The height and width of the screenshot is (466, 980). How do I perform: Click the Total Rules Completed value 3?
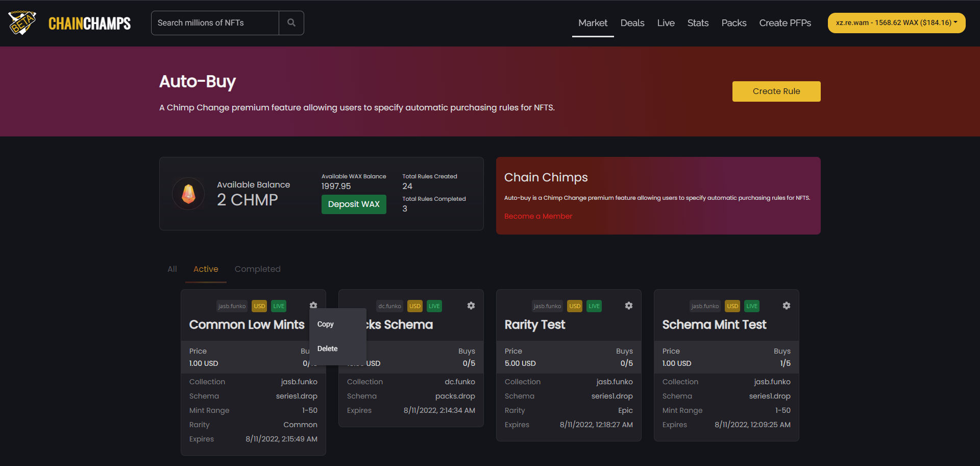(405, 209)
